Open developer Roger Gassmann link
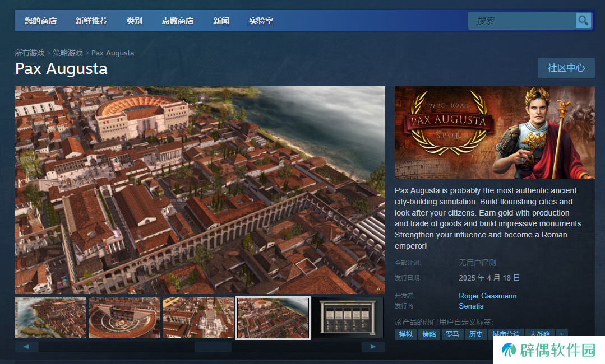This screenshot has width=605, height=364. 487,296
